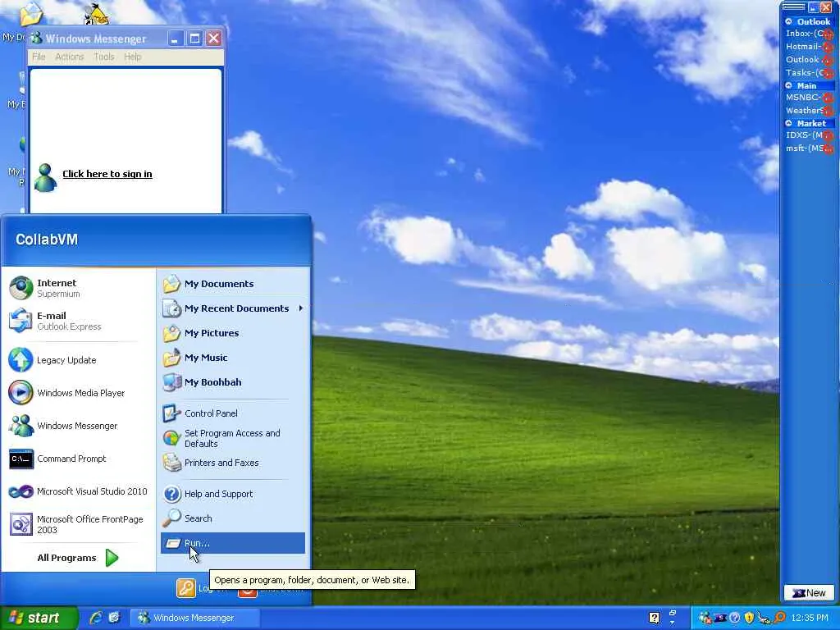
Task: Select Tasks item in sidebar
Action: click(x=808, y=73)
